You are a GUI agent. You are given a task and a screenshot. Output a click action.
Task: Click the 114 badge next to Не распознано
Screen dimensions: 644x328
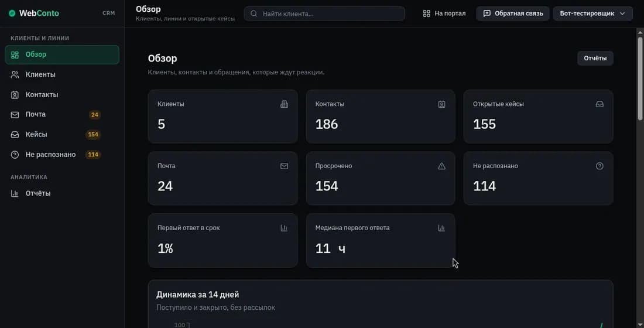click(93, 155)
